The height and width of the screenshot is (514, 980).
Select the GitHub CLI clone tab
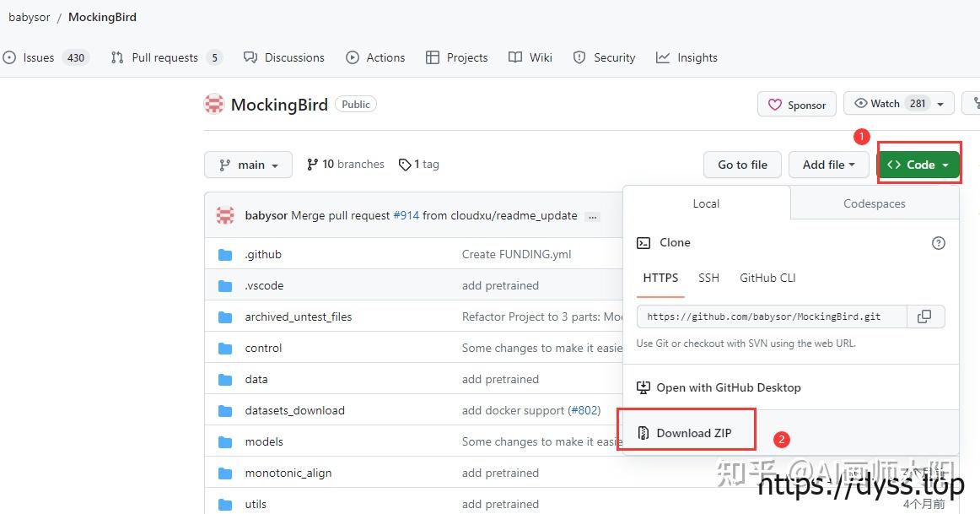click(767, 278)
